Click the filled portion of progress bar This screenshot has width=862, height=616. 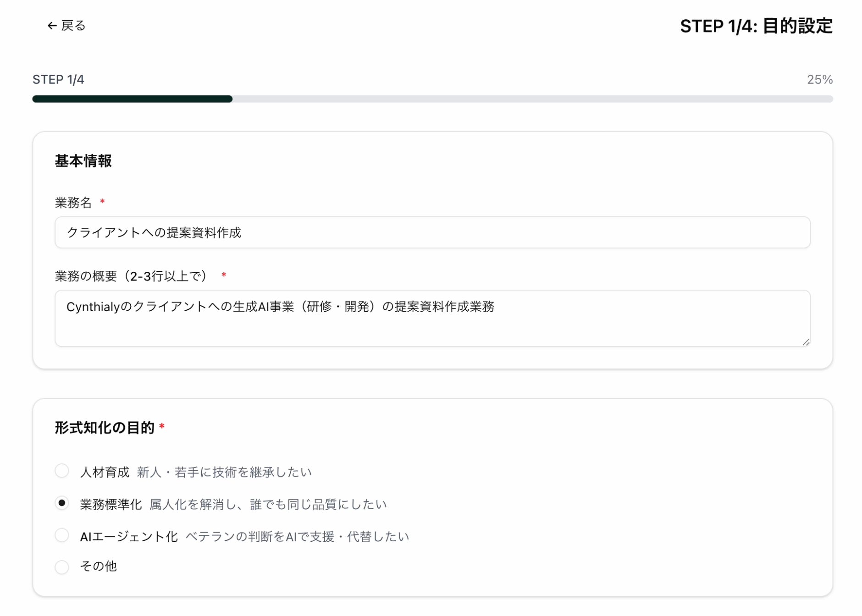pos(132,99)
